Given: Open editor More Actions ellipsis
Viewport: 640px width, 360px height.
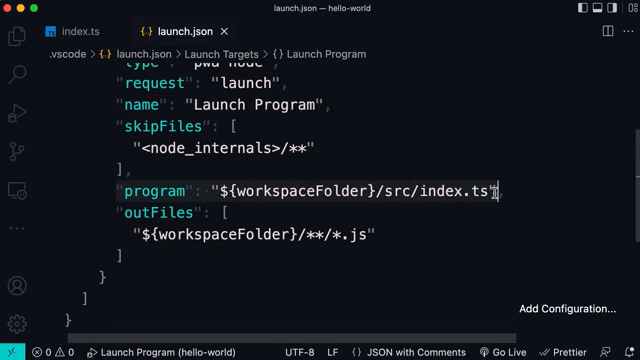Looking at the screenshot, I should (628, 31).
